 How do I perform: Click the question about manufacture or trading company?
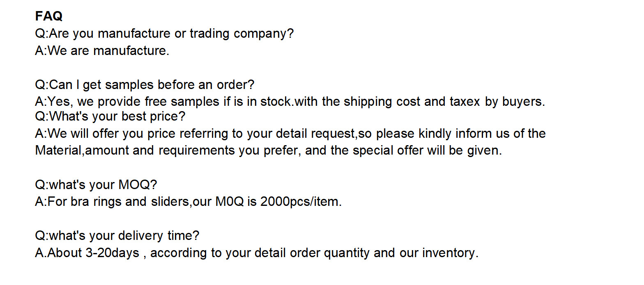point(165,34)
